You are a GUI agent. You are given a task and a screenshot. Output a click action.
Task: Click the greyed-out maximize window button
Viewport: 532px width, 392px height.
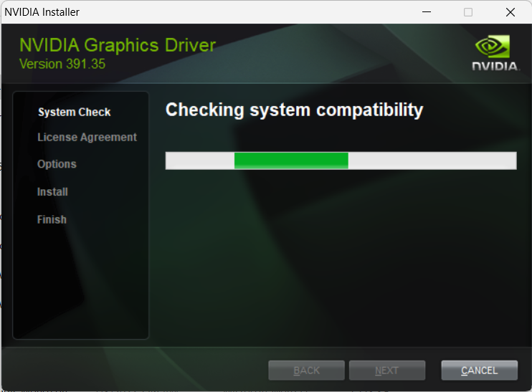pos(468,12)
